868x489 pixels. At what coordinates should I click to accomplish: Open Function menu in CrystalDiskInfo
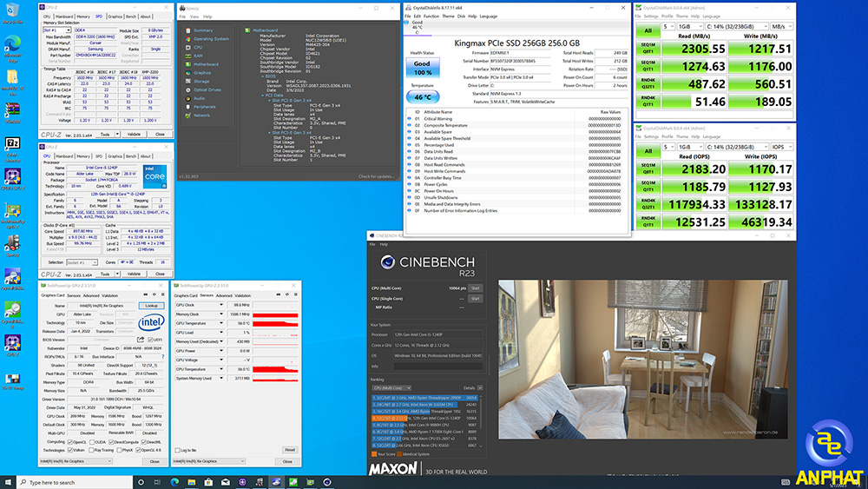point(431,16)
